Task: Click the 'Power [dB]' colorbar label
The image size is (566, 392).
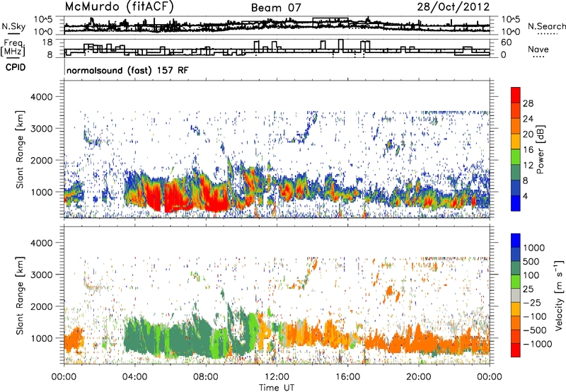Action: (x=541, y=149)
